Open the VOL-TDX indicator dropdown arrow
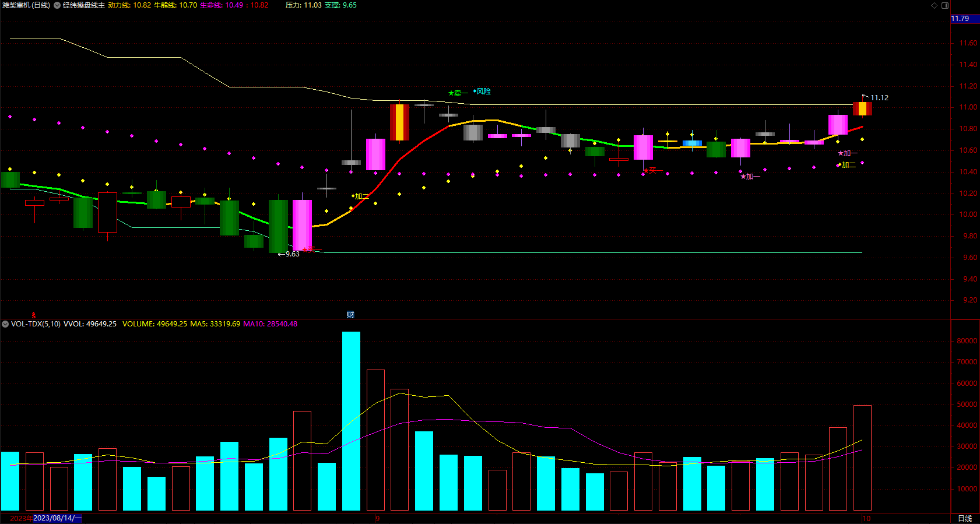Screen dimensions: 980x524 coord(5,324)
